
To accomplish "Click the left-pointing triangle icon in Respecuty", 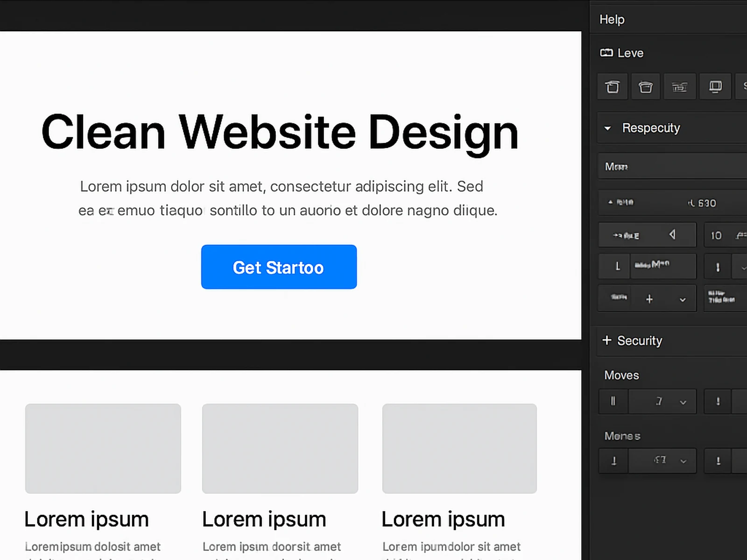I will (x=672, y=234).
